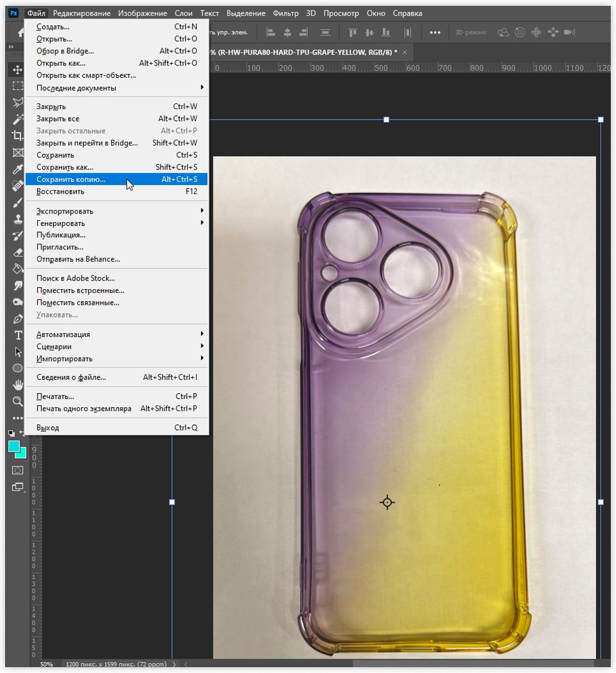Open the screen mode switcher icon
Screen dimensions: 616x673
18,487
